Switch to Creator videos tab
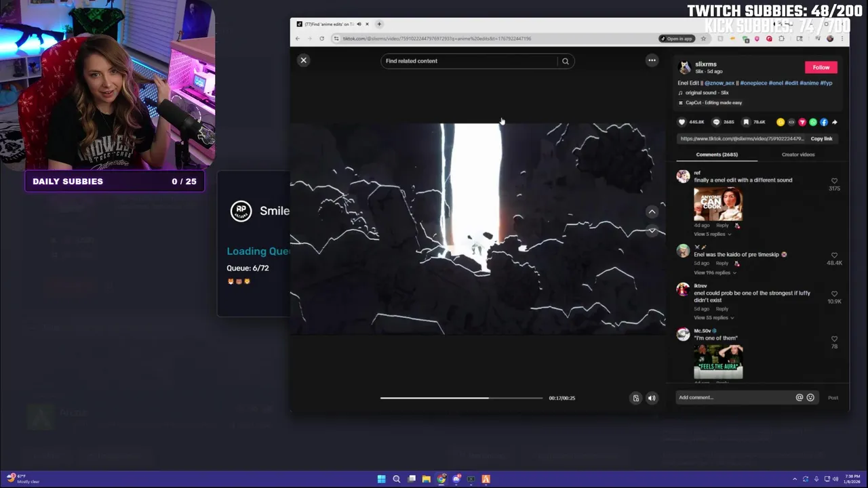Viewport: 868px width, 488px height. point(798,155)
